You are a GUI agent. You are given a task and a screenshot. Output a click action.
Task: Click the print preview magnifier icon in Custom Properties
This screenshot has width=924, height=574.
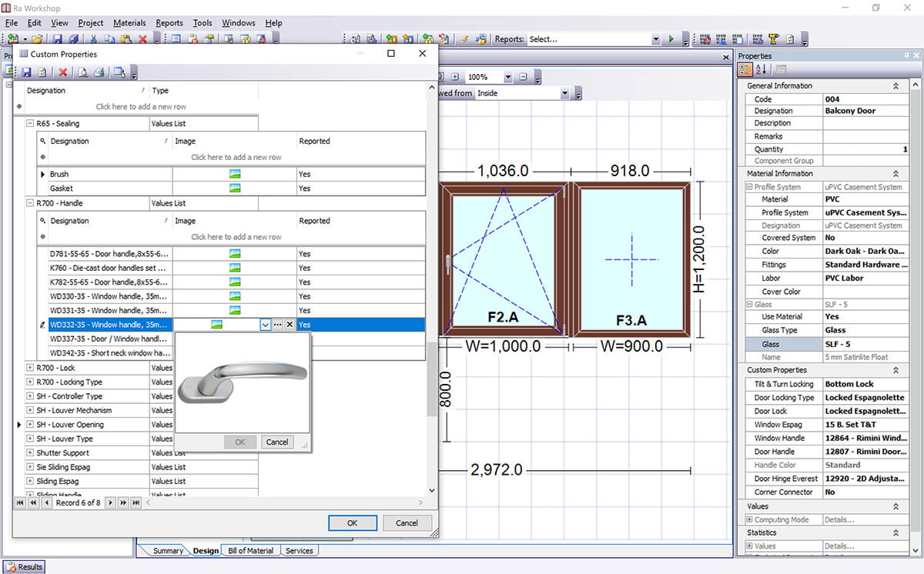(82, 72)
